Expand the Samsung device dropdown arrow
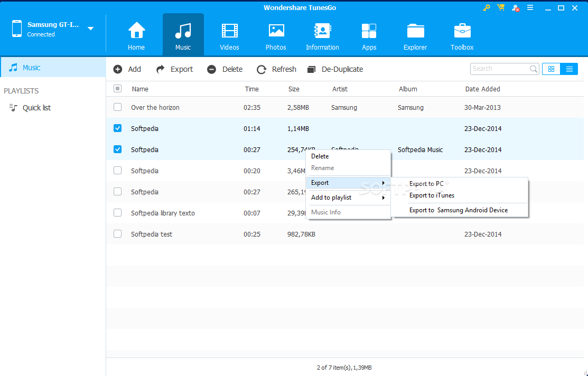 click(x=90, y=29)
